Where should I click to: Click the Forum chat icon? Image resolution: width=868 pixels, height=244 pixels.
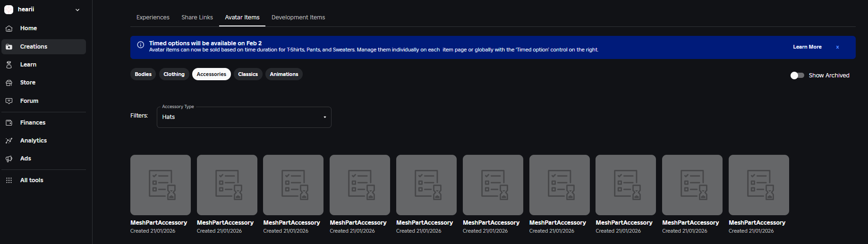click(9, 101)
